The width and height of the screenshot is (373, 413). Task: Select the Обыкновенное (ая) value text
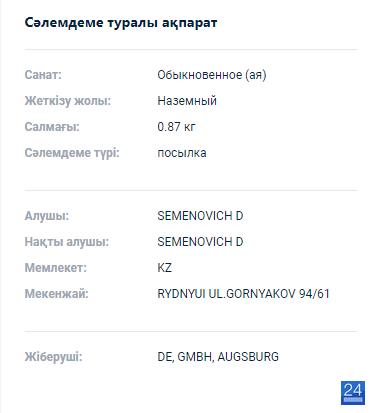pos(212,75)
